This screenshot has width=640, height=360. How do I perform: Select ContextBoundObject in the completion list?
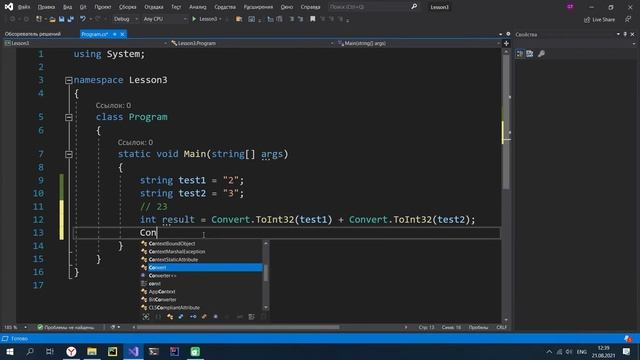click(201, 244)
